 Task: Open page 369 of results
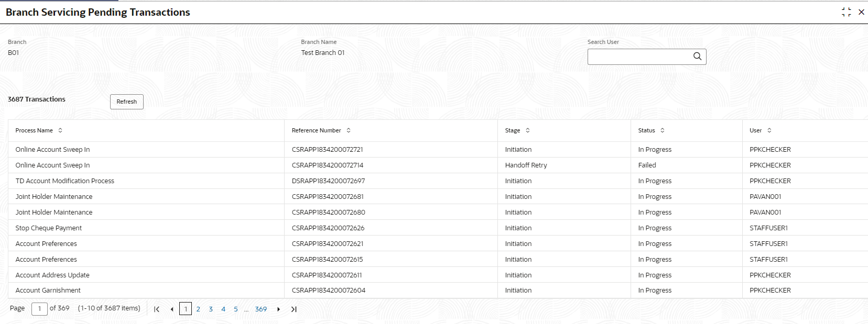tap(261, 309)
